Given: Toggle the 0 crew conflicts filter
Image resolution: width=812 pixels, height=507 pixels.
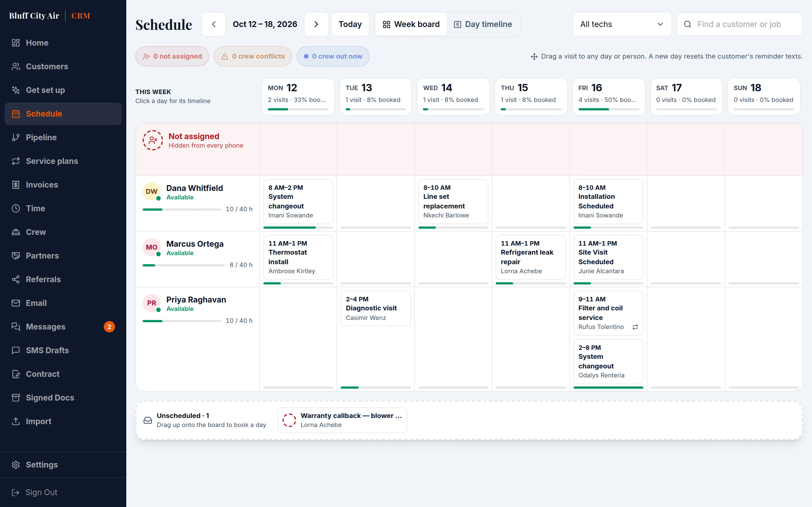Looking at the screenshot, I should [253, 56].
